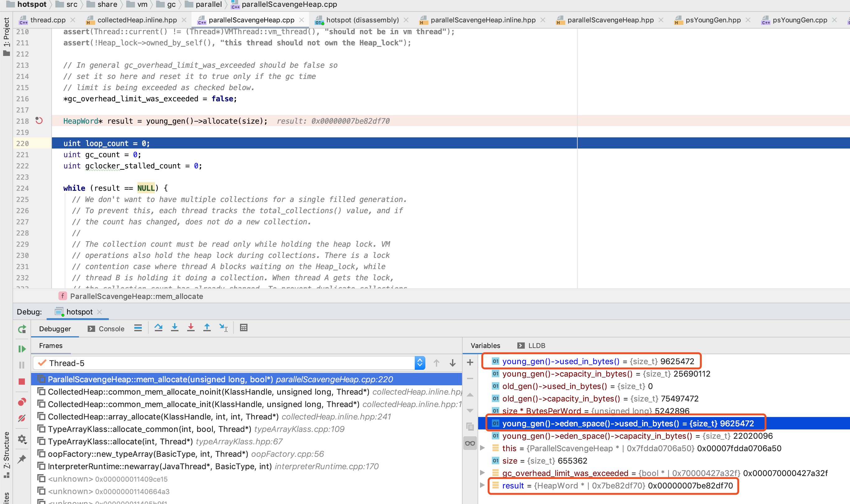Click the Run to Cursor icon
850x504 pixels.
click(x=223, y=328)
